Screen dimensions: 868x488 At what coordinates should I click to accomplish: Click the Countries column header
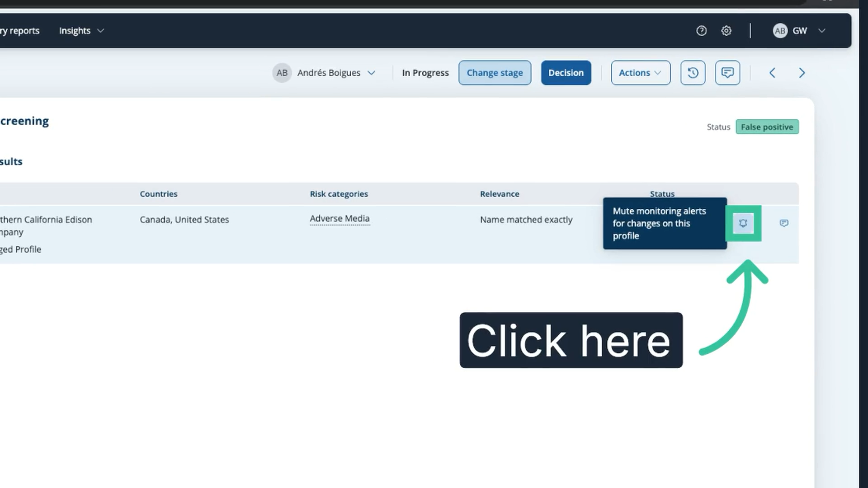click(159, 194)
